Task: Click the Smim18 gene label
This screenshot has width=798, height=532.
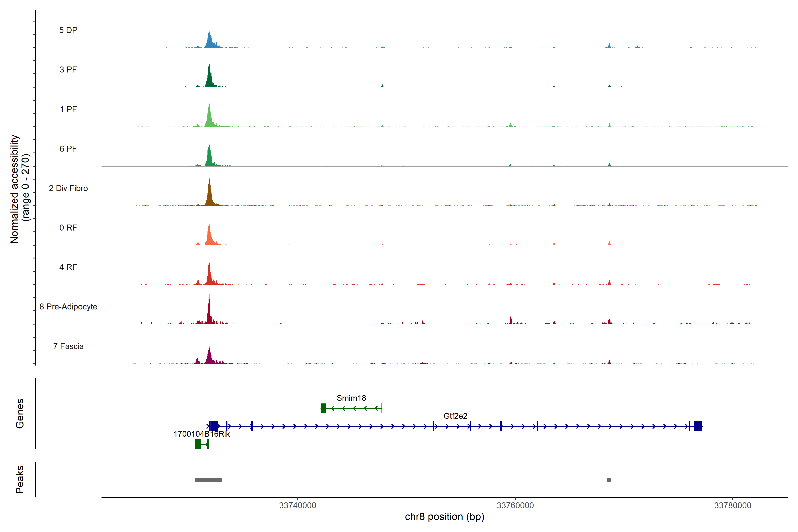Action: click(351, 398)
